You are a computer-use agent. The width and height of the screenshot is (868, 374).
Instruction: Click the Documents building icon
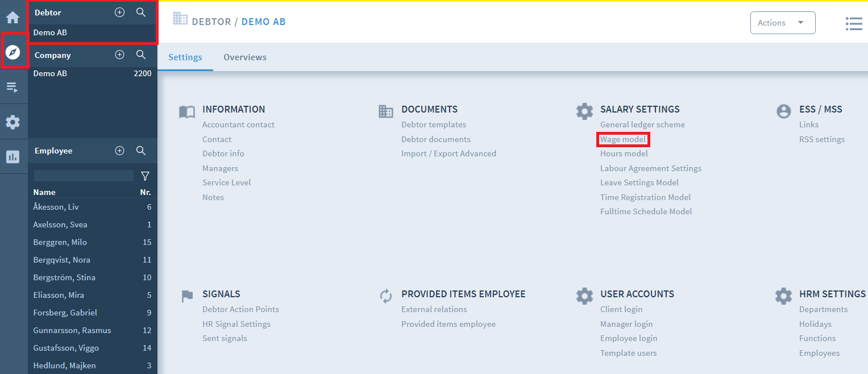click(386, 111)
